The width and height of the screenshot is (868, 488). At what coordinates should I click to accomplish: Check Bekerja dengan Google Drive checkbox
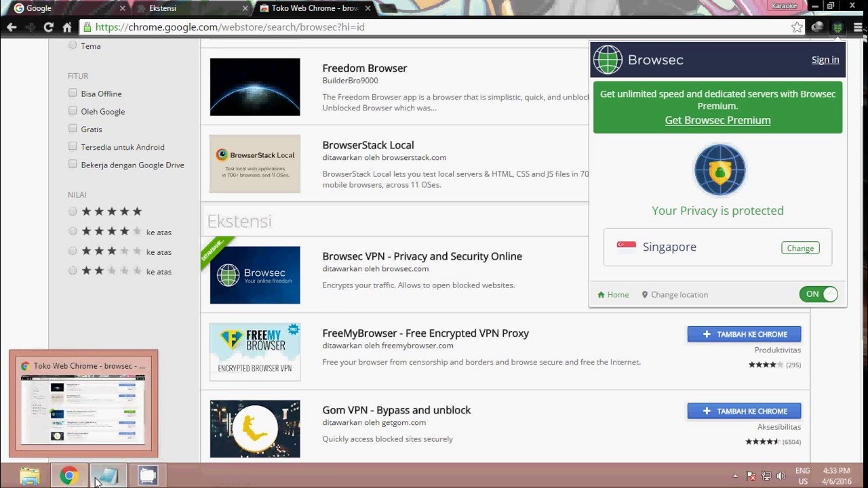pyautogui.click(x=73, y=164)
